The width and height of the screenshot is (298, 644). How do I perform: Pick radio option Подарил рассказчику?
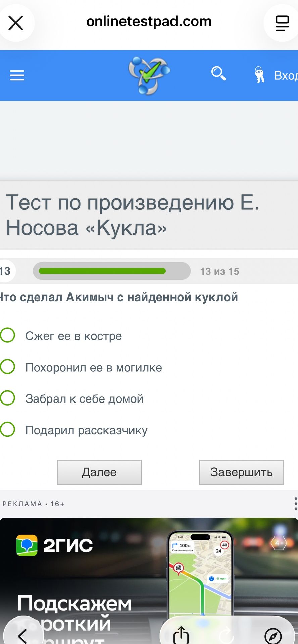pyautogui.click(x=7, y=429)
